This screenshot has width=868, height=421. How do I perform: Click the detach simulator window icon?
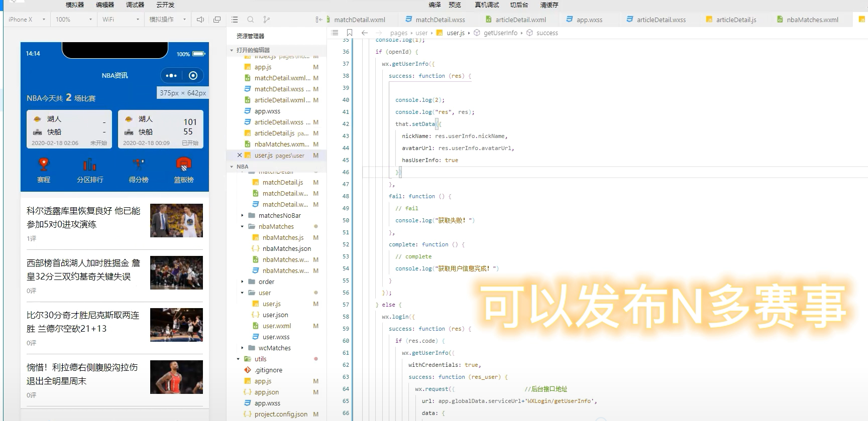[217, 20]
